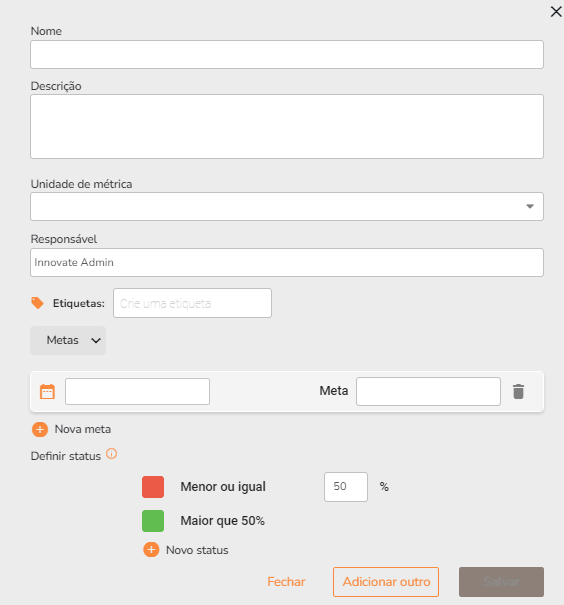
Task: Click the Salvar button
Action: tap(501, 582)
